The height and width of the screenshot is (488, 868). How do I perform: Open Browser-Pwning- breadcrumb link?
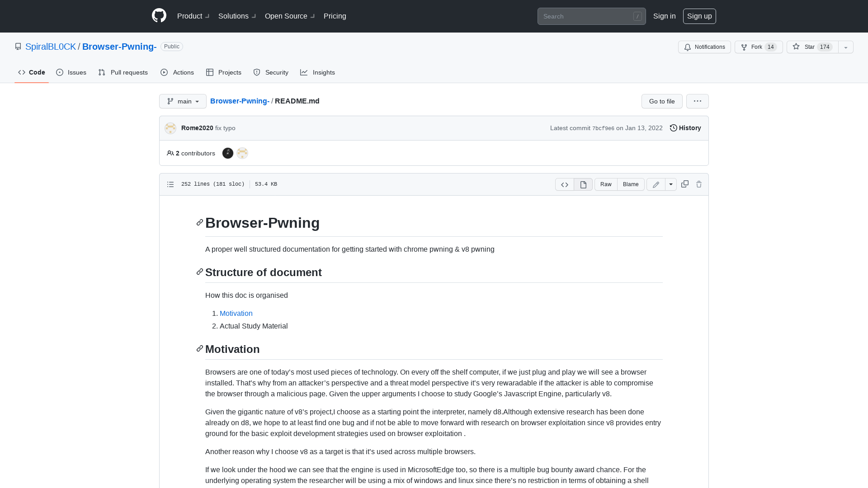240,101
